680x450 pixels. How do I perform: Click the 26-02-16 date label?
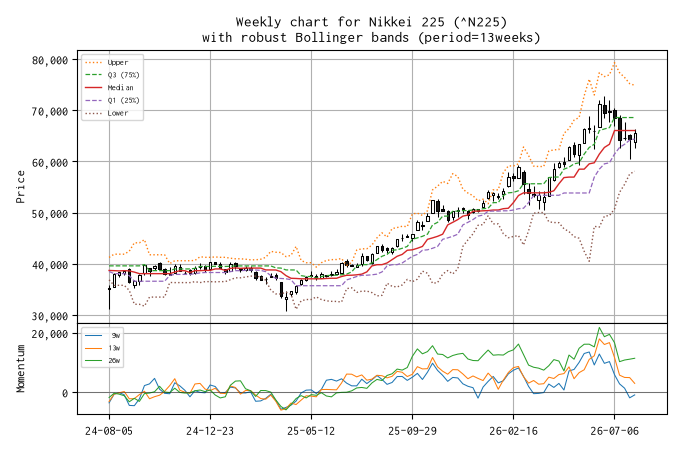point(513,431)
